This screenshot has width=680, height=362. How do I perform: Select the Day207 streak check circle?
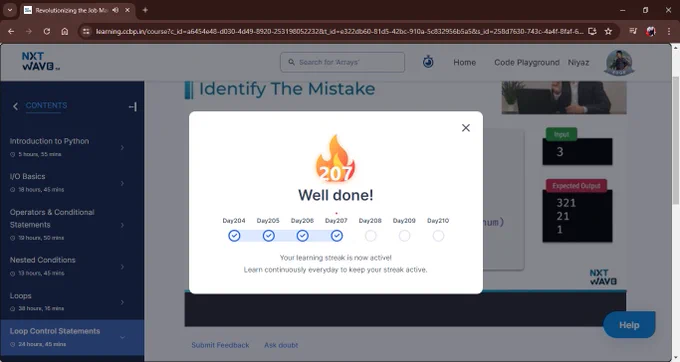coord(337,236)
